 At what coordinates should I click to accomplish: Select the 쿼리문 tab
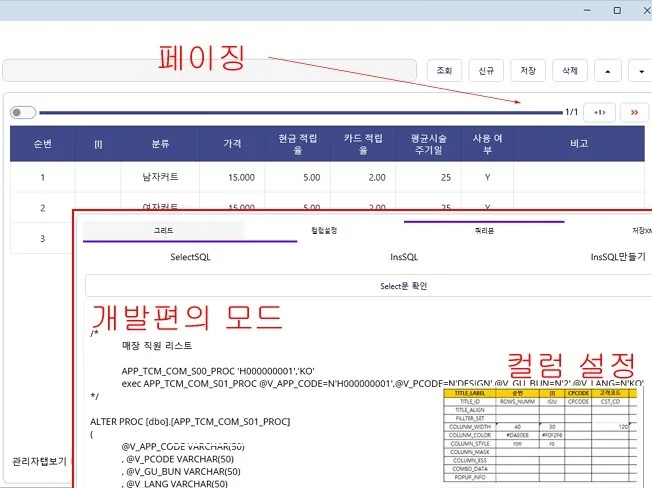(484, 231)
